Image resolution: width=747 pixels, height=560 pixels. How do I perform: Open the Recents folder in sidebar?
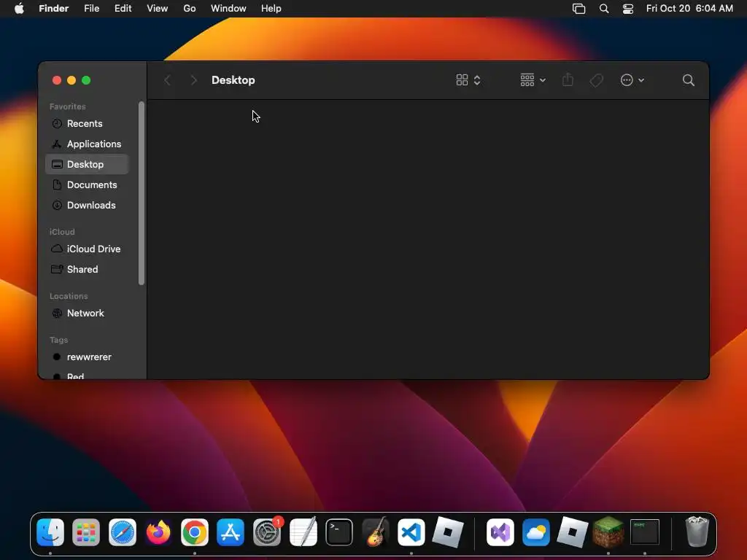coord(87,123)
